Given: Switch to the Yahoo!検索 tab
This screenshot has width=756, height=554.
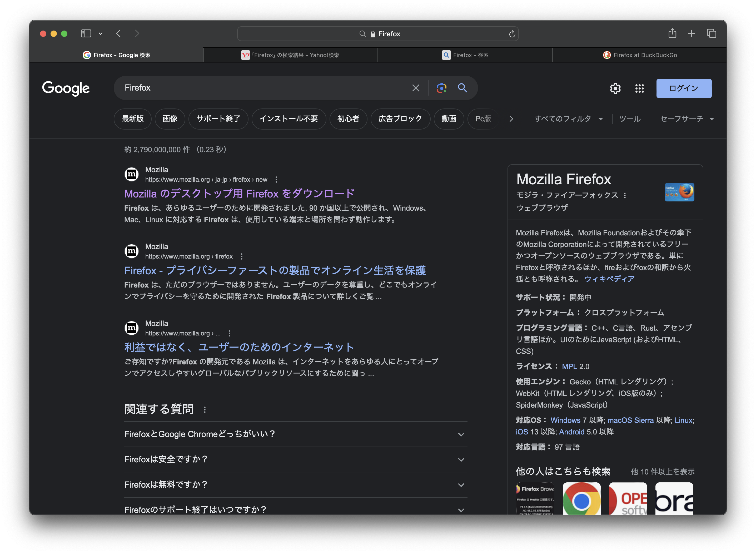Looking at the screenshot, I should click(290, 55).
